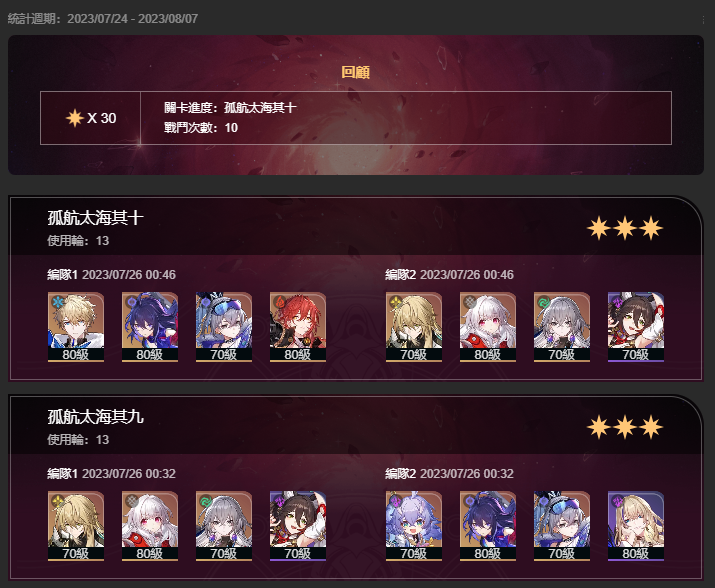The image size is (715, 588).
Task: Select the red-haired fire character at level 80
Action: click(x=298, y=327)
